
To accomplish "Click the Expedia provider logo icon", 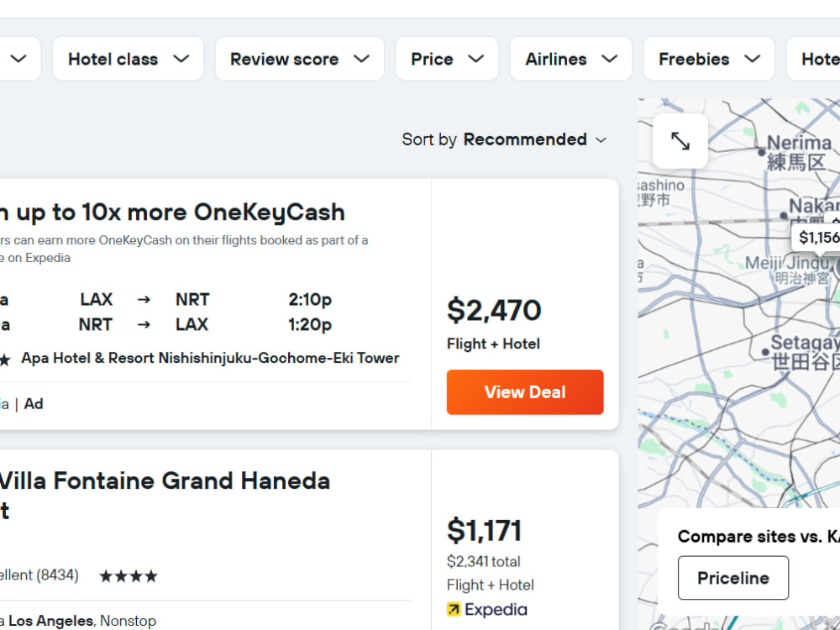I will click(454, 610).
